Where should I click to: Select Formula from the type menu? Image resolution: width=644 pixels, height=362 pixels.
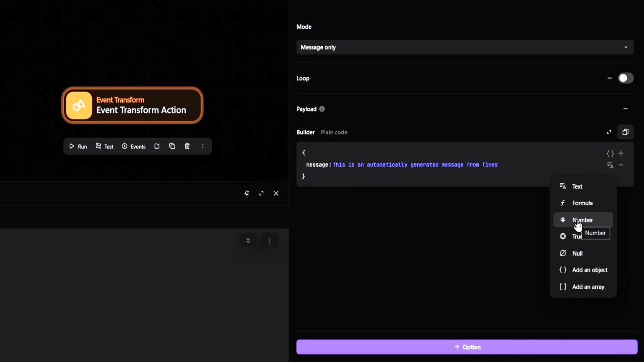click(582, 203)
